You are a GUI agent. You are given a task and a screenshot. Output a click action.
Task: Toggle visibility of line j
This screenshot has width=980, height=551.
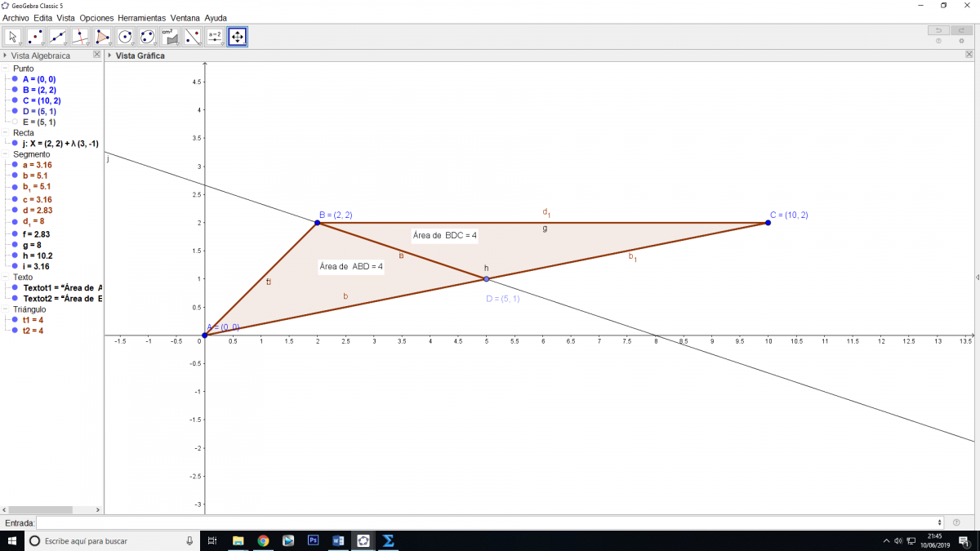click(15, 144)
